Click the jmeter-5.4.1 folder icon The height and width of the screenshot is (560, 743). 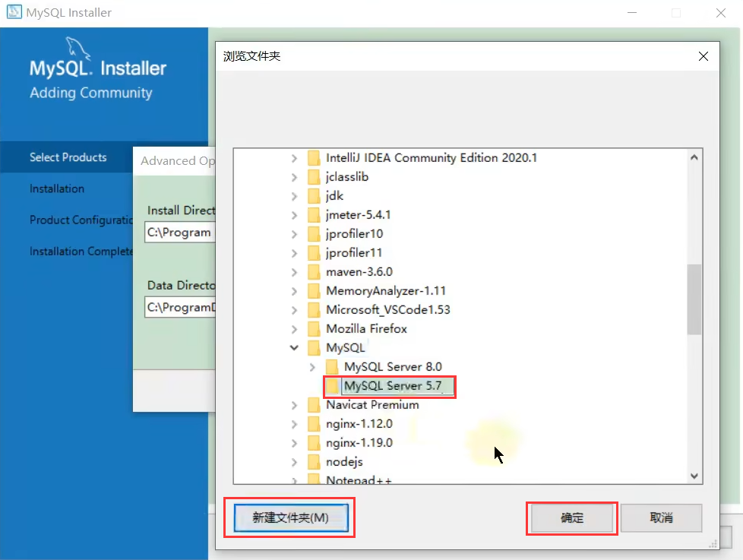coord(314,214)
